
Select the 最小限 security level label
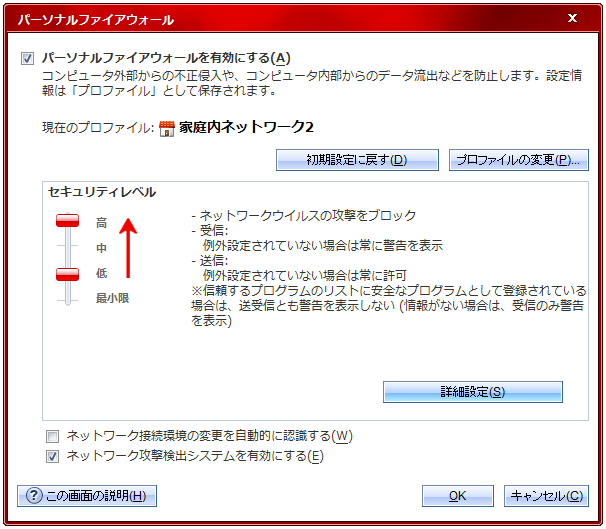112,297
